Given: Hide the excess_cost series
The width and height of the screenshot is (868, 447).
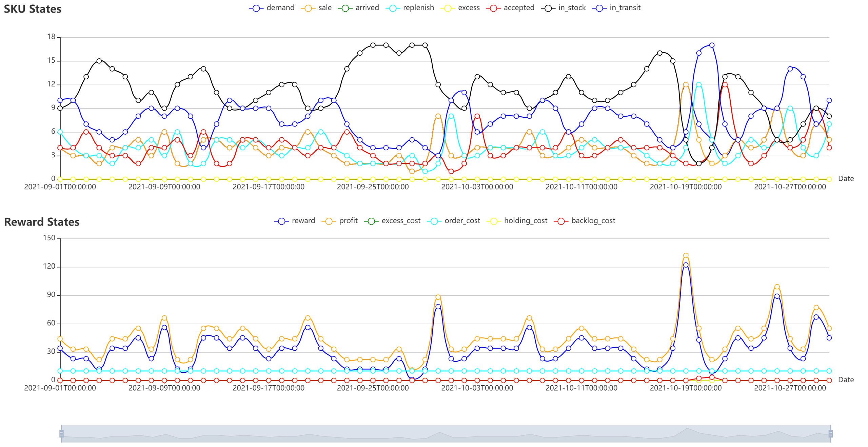Looking at the screenshot, I should (x=401, y=221).
